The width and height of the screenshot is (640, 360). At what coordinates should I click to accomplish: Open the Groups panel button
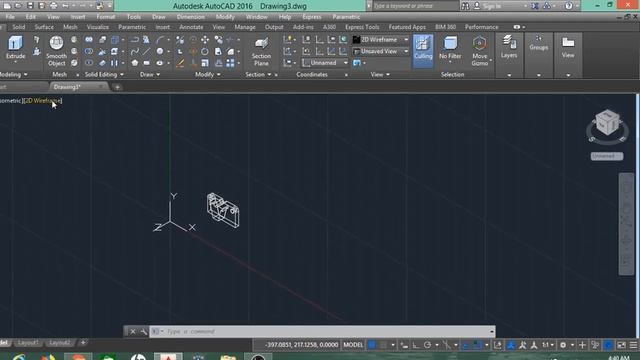point(539,43)
